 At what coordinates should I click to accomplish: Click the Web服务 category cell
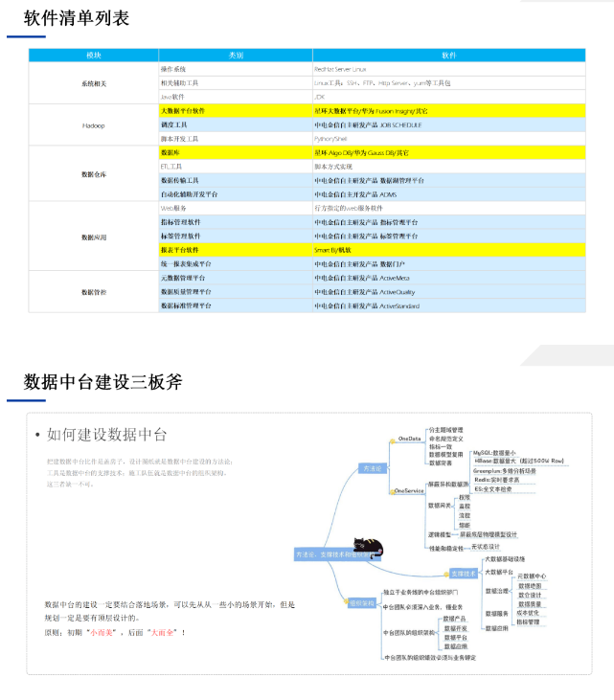click(x=236, y=208)
